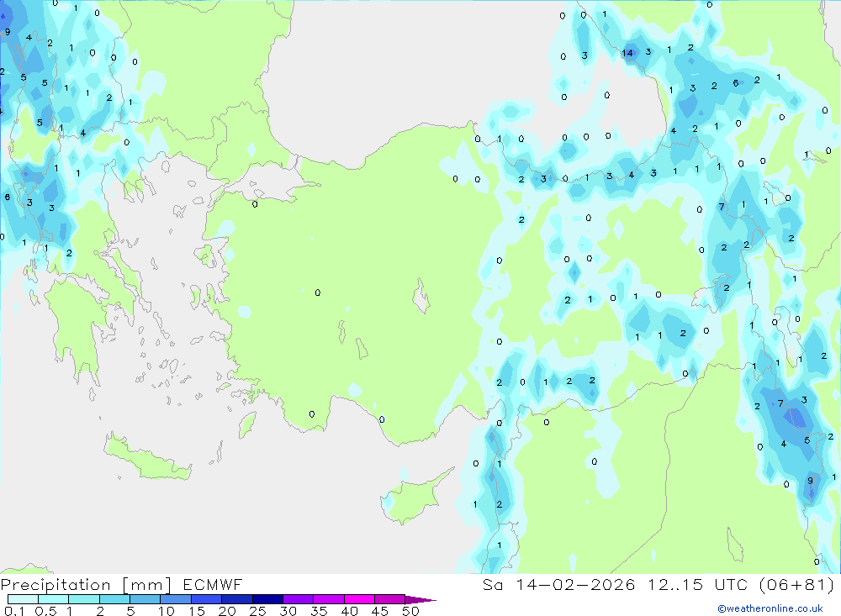Click the "0.1" legend scale label

pyautogui.click(x=14, y=611)
